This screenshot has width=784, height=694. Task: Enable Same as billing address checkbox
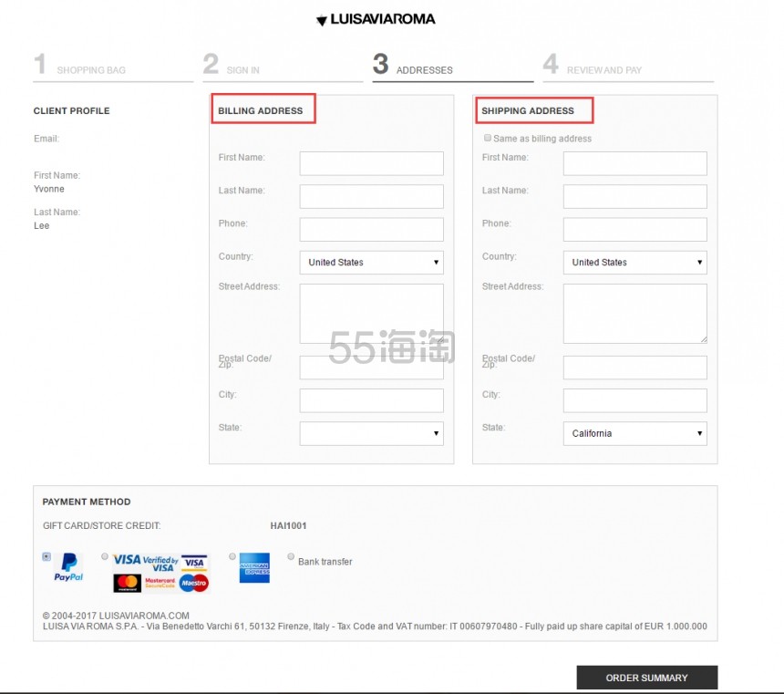(x=487, y=139)
